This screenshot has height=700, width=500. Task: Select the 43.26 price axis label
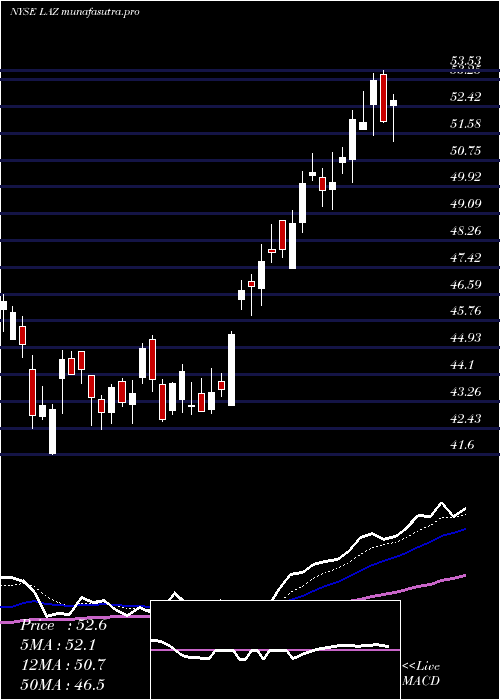click(466, 392)
